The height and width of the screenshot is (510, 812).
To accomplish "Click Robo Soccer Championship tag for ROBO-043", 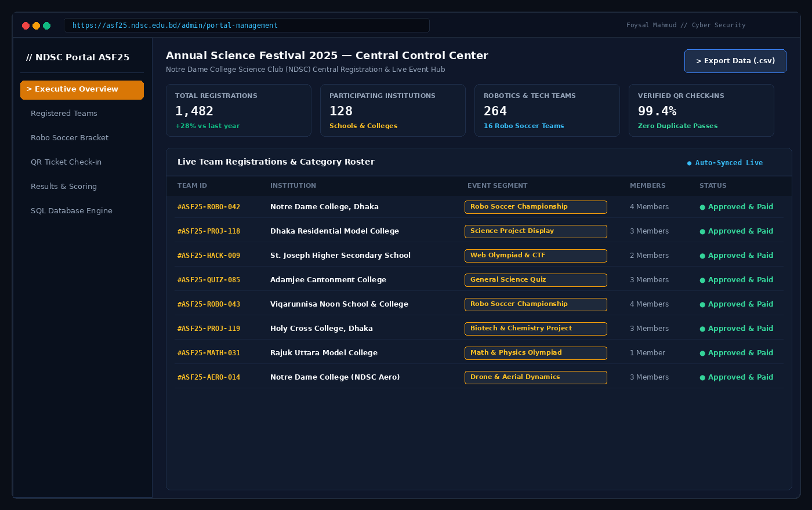I will pos(536,304).
